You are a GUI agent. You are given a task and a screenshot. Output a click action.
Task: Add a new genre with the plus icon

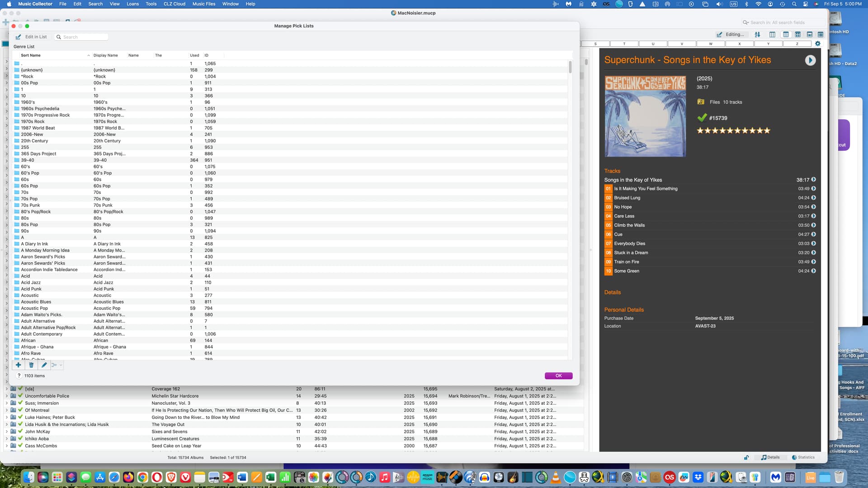tap(18, 365)
